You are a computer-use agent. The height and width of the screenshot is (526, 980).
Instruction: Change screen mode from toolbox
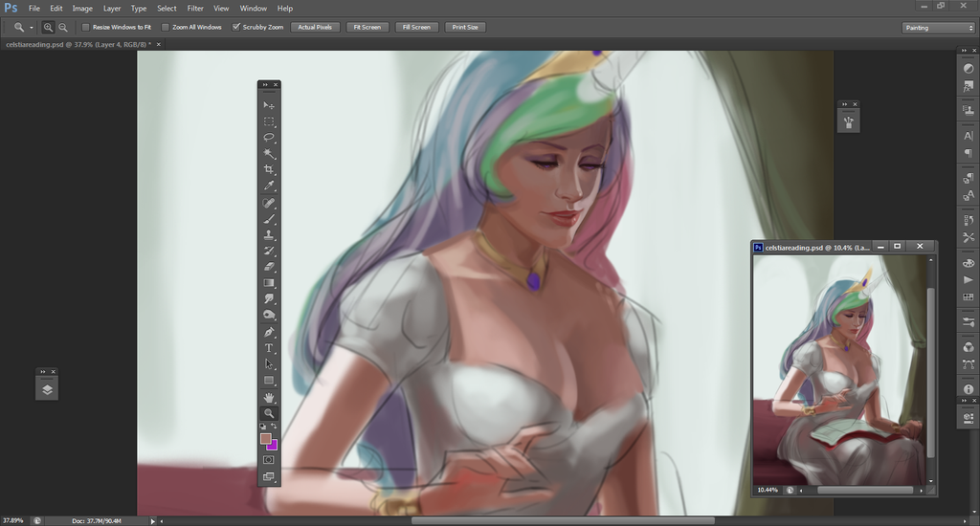click(x=269, y=476)
